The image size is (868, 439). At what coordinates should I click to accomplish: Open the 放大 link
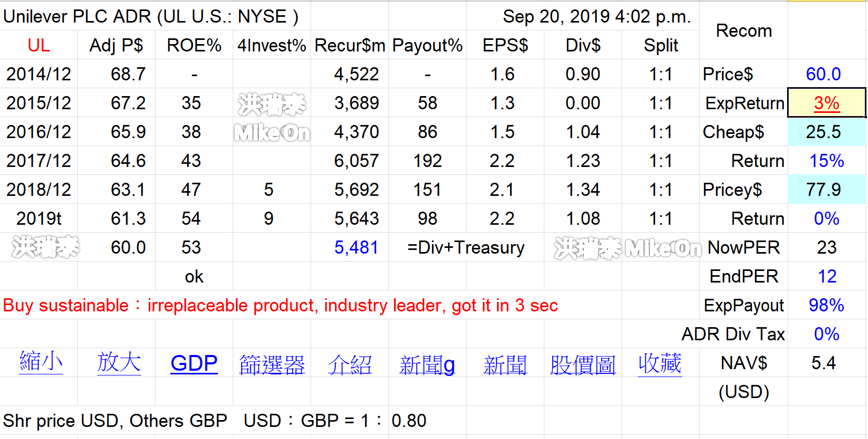119,363
